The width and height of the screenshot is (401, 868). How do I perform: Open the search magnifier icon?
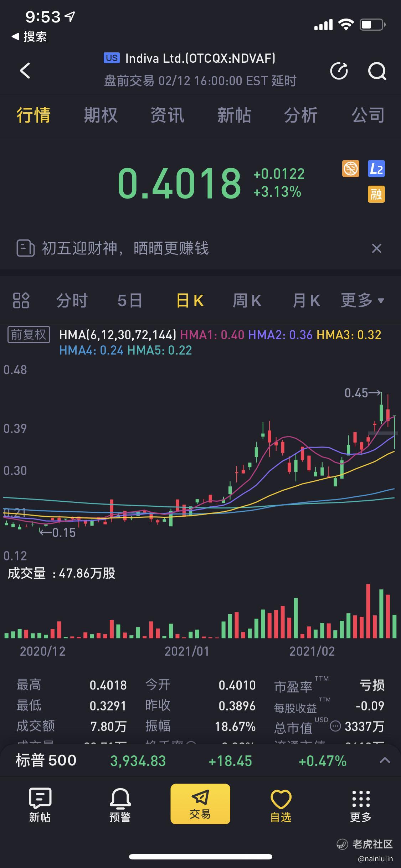(x=377, y=71)
